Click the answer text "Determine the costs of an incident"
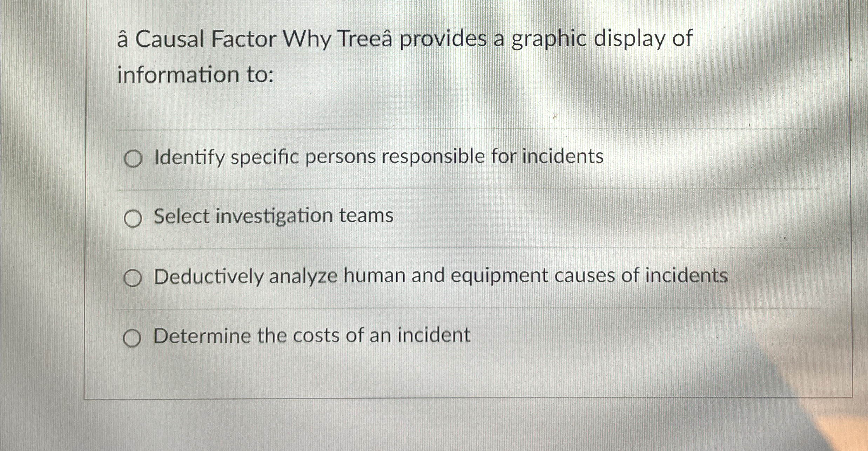The width and height of the screenshot is (868, 451). coord(312,336)
